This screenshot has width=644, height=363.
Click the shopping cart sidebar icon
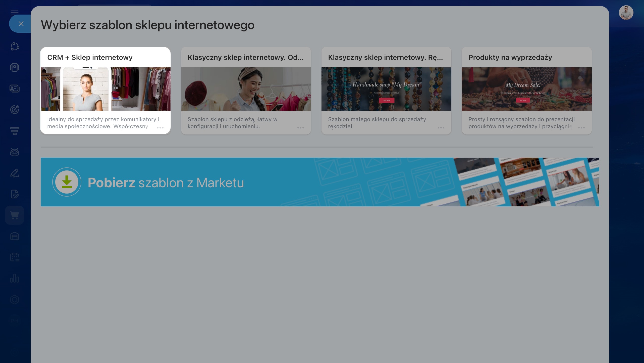pos(15,215)
